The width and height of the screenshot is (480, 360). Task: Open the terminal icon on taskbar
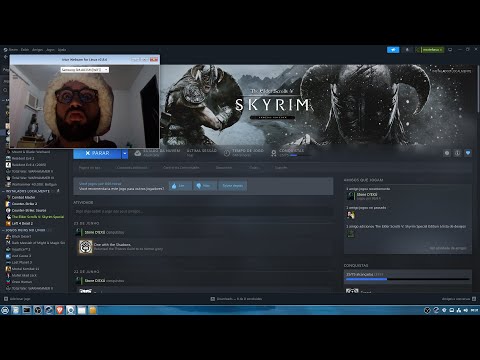coord(27,310)
